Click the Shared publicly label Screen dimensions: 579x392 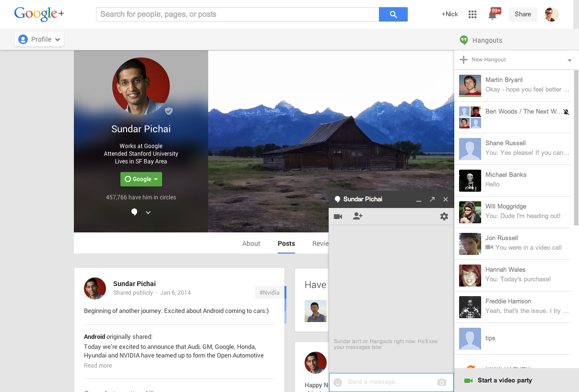click(x=133, y=293)
